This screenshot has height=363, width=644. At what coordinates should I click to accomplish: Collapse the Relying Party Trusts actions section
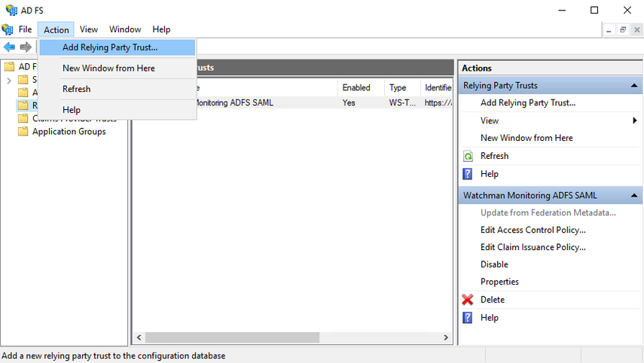point(634,85)
